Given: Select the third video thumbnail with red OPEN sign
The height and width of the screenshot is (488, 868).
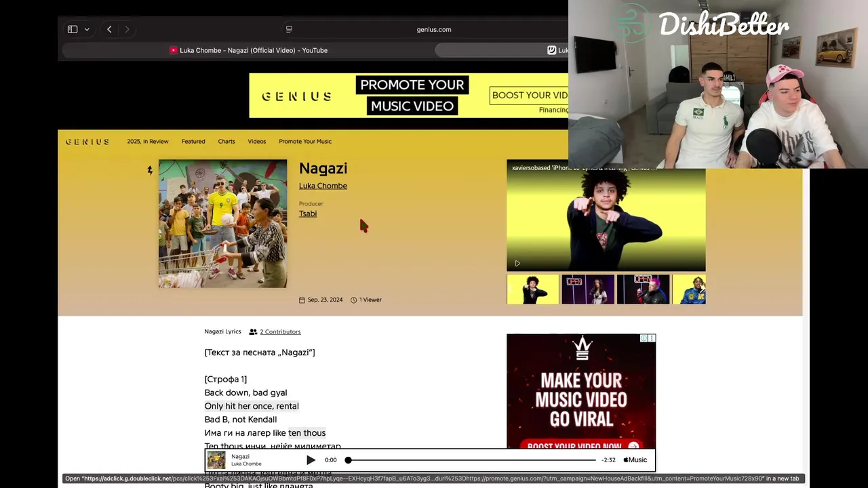Looking at the screenshot, I should click(643, 289).
